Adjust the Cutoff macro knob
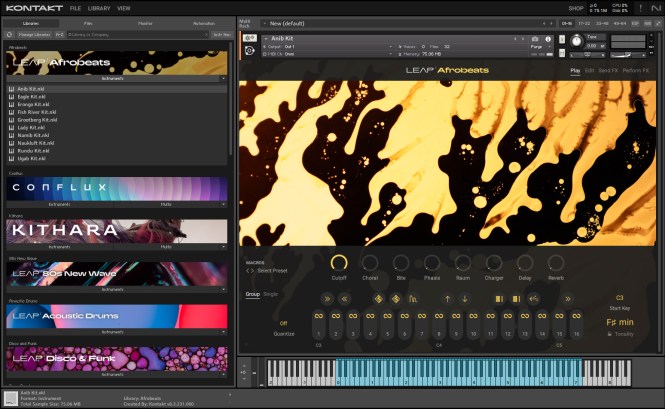The width and height of the screenshot is (665, 409). tap(340, 262)
